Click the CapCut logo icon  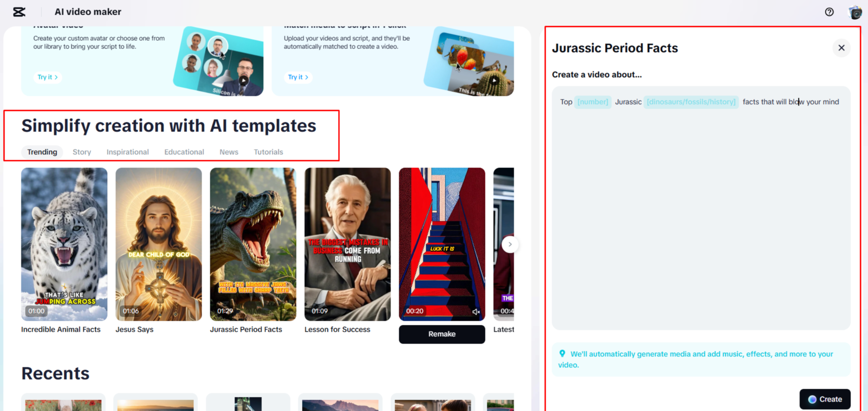click(19, 12)
